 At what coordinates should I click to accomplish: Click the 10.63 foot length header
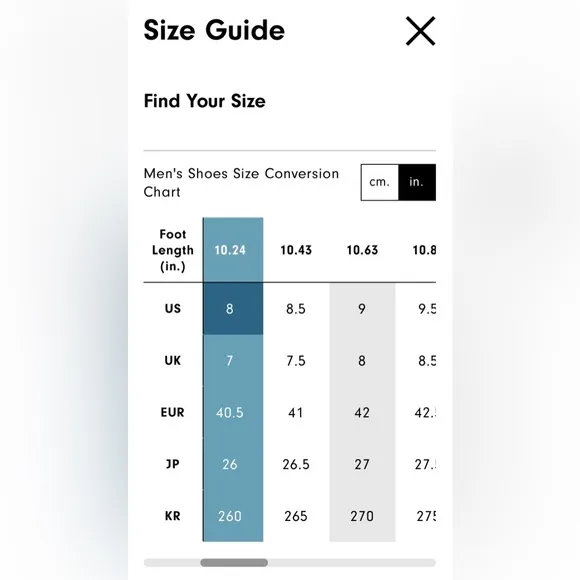pos(362,250)
